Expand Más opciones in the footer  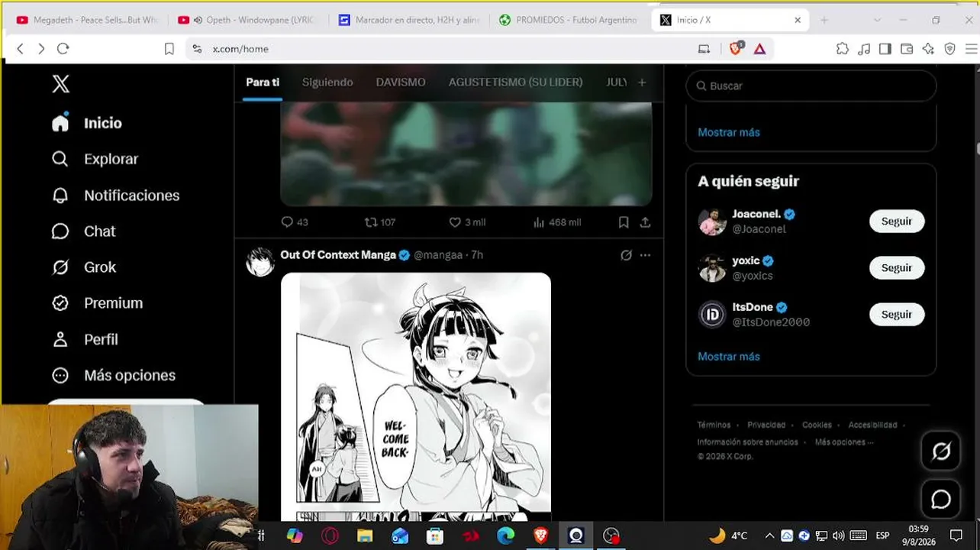click(x=843, y=442)
